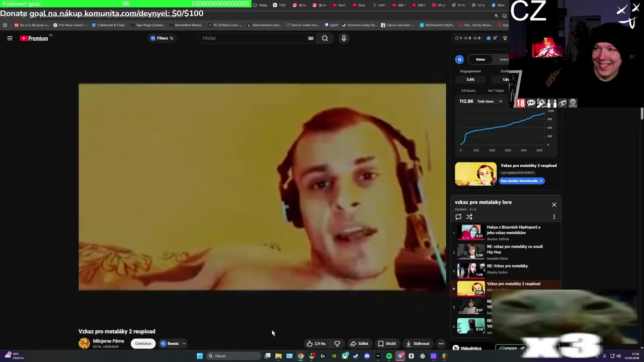Viewport: 644px width, 362px height.
Task: Open Collaborate & Creat... bookmark
Action: pos(109,25)
